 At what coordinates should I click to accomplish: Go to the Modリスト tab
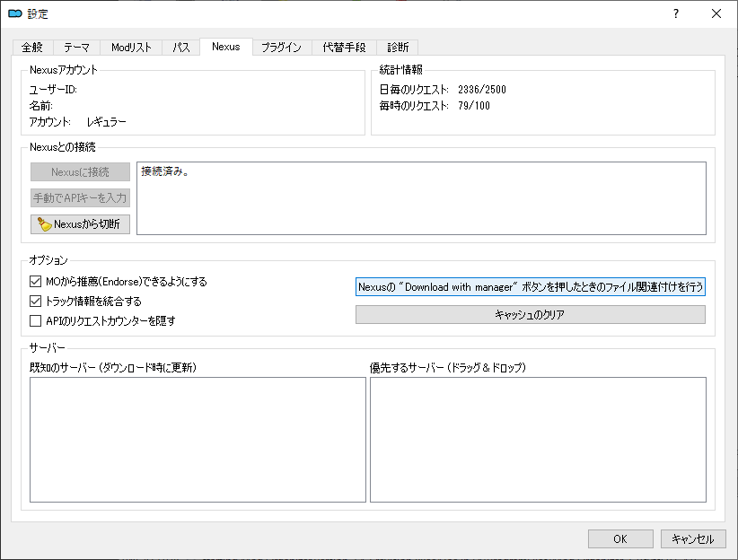(x=131, y=48)
